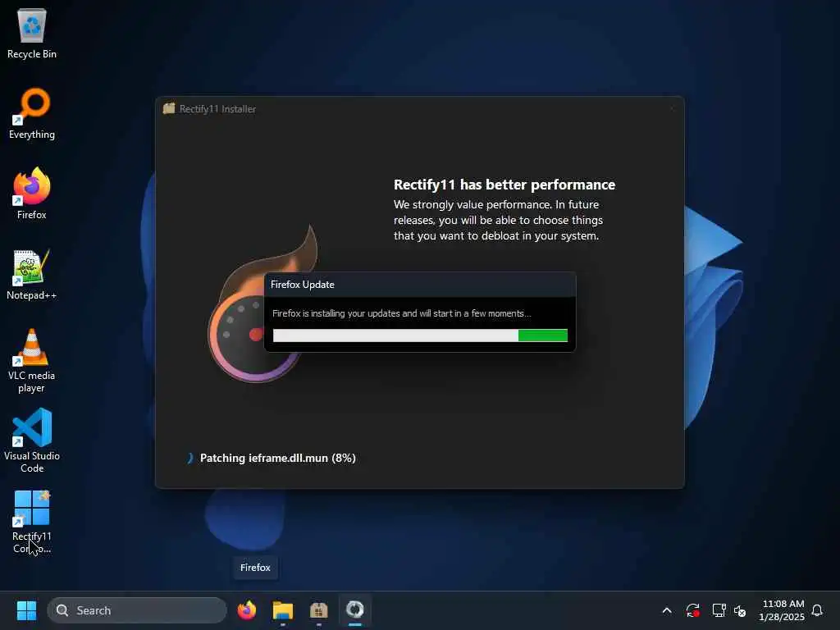This screenshot has width=840, height=630.
Task: Select the Notepad++ desktop shortcut
Action: click(32, 274)
